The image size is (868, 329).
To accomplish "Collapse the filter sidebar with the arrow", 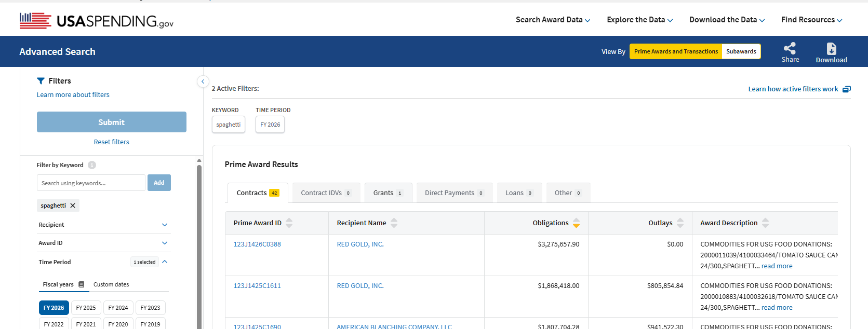I will point(203,81).
